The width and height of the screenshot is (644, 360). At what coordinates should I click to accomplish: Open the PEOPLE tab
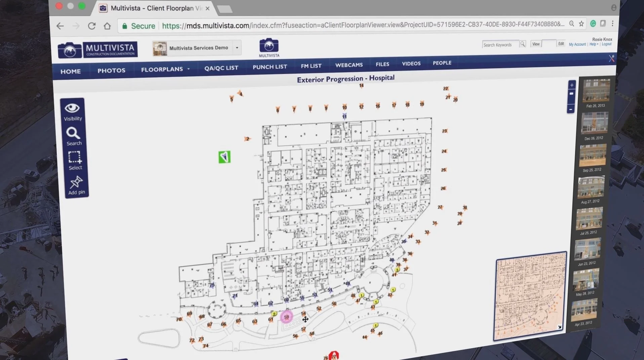tap(442, 63)
